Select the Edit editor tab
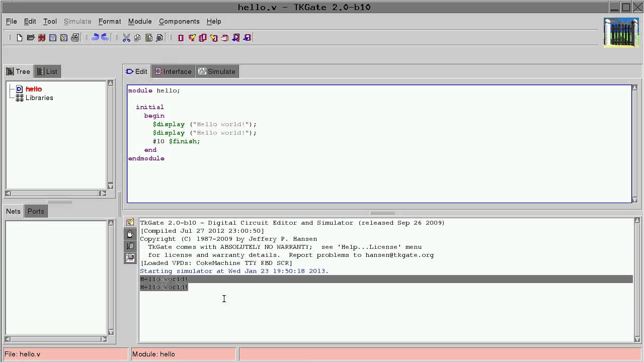644x362 pixels. 137,71
